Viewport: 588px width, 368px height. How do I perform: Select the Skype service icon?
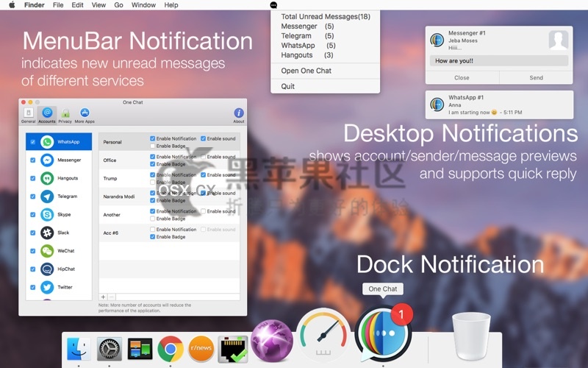(x=47, y=214)
